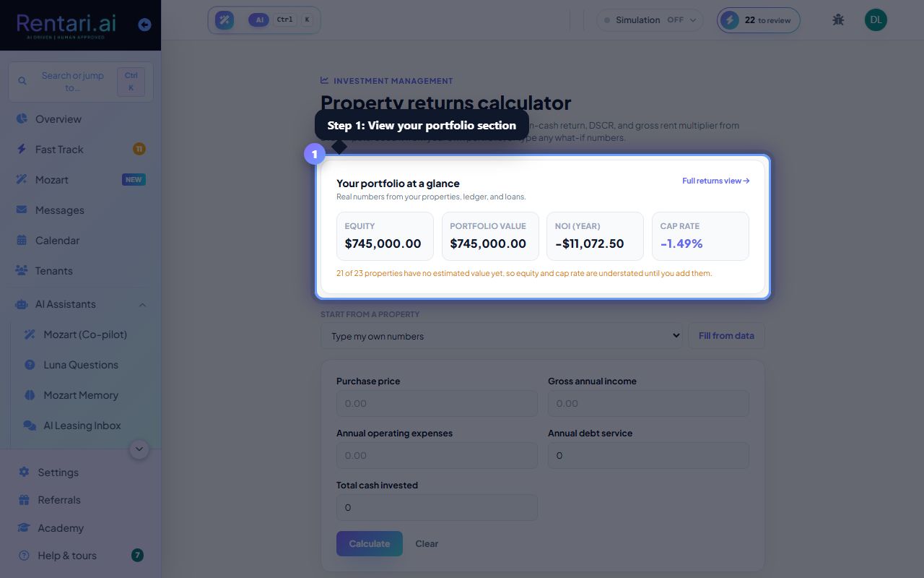Click the magic wand icon in top bar
Image resolution: width=924 pixels, height=578 pixels.
(225, 20)
